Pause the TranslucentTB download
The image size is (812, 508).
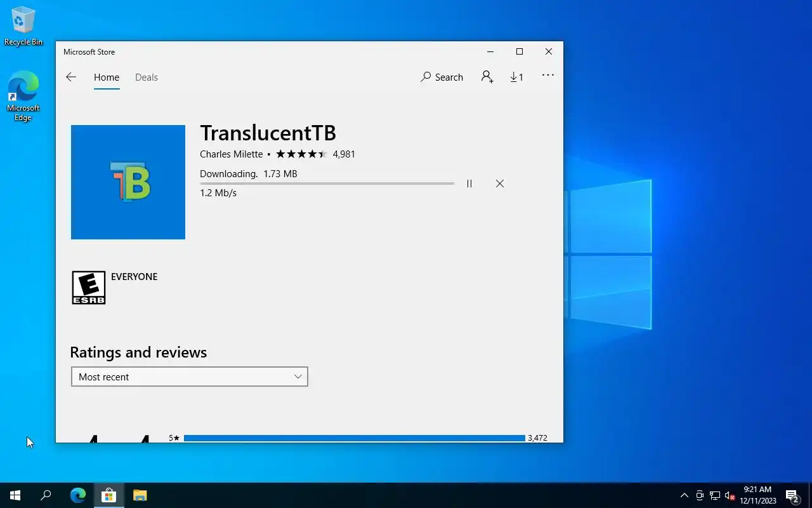tap(469, 184)
